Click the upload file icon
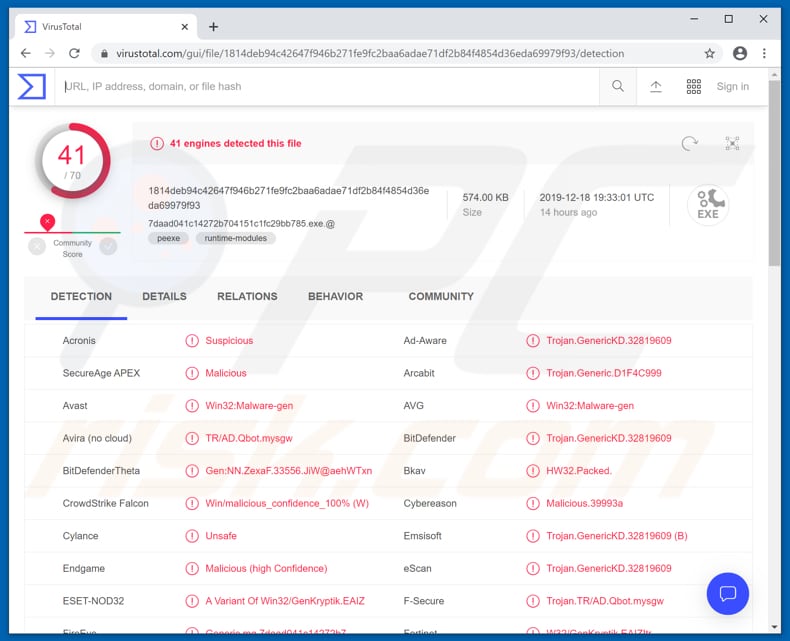 [x=655, y=87]
